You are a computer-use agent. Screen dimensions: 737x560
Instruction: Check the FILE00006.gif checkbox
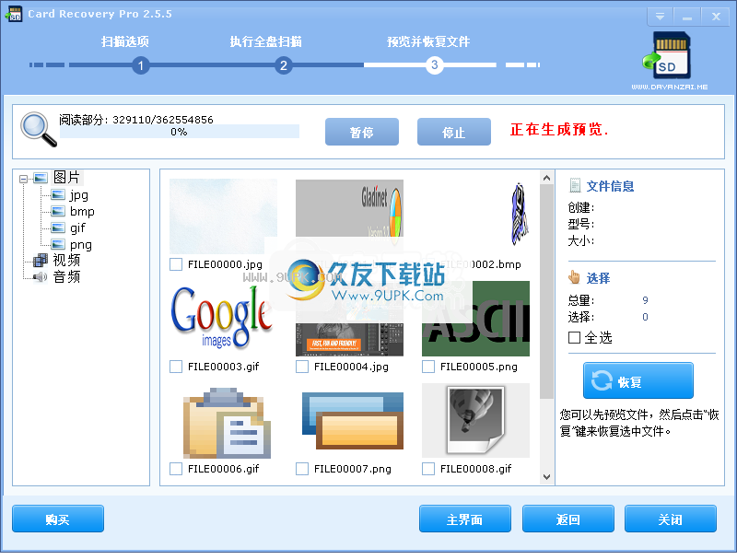pos(176,469)
